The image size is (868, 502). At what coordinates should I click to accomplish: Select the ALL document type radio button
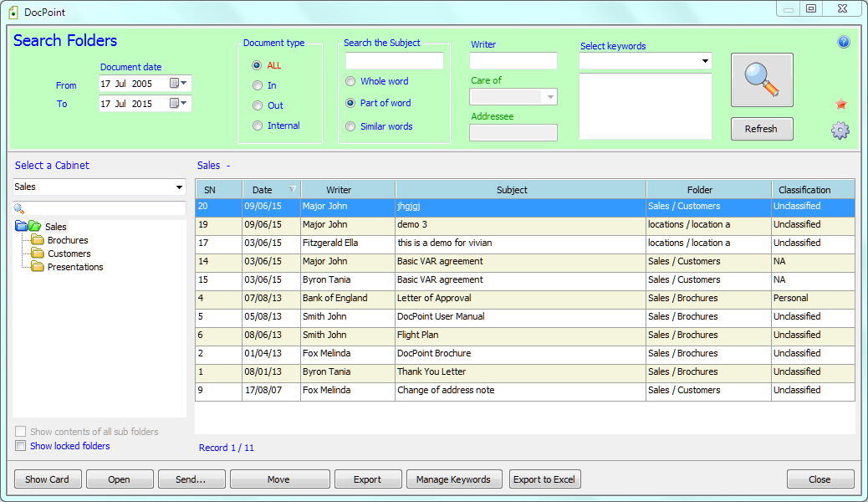[258, 65]
